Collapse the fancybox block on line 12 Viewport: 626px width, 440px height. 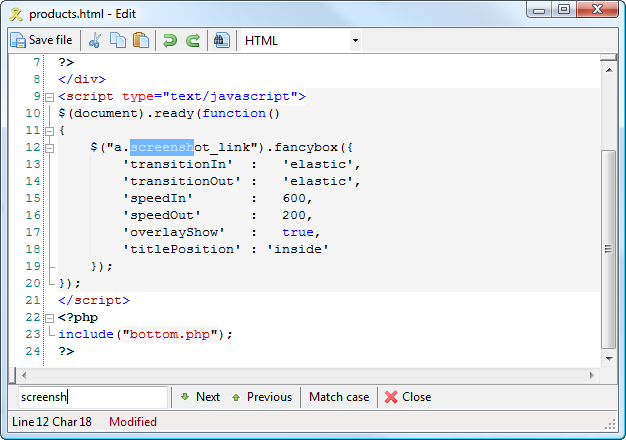(x=48, y=148)
